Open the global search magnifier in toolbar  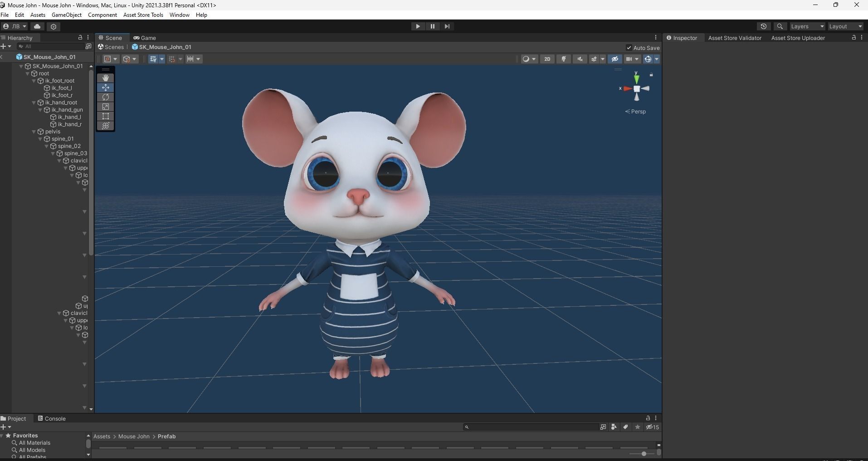click(780, 26)
